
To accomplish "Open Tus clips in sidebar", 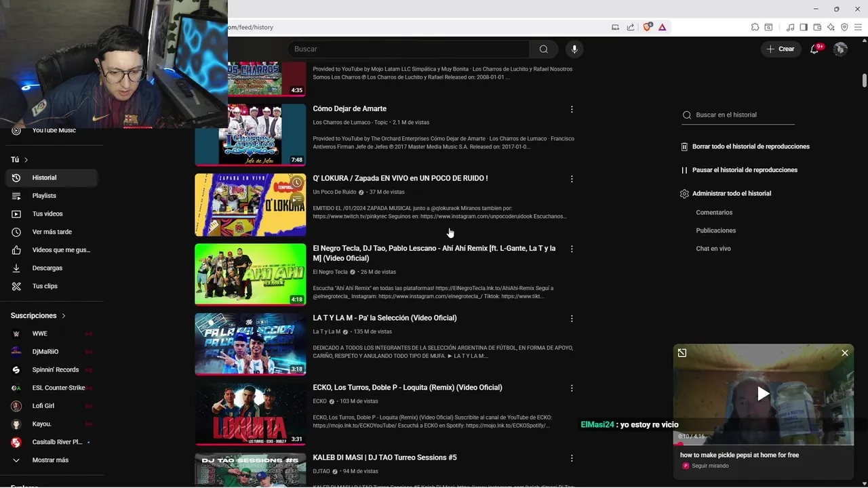I will (x=52, y=286).
